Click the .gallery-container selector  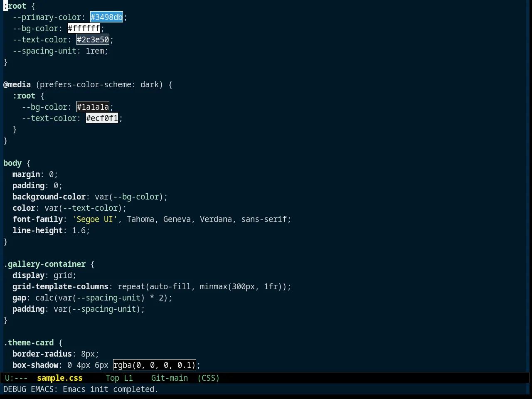44,264
